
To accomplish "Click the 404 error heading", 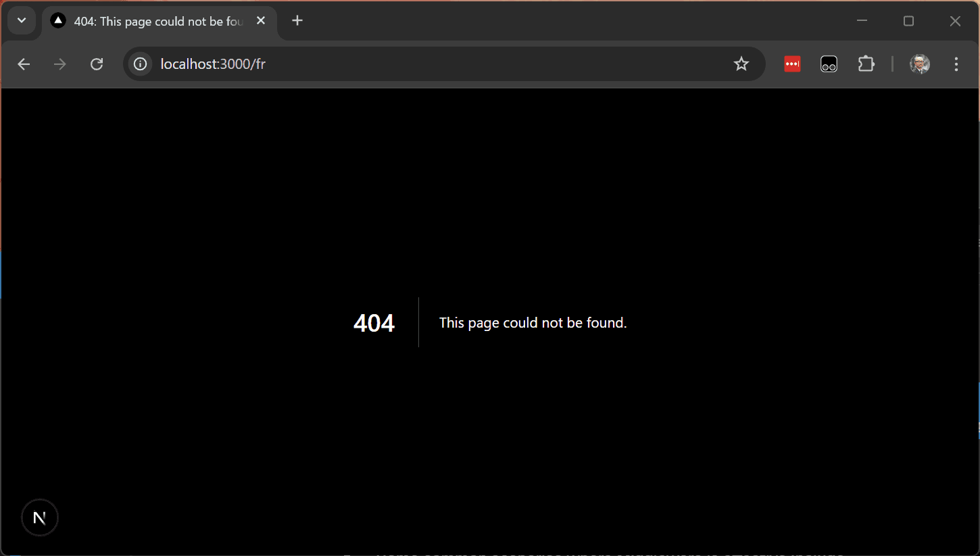I will pos(374,323).
